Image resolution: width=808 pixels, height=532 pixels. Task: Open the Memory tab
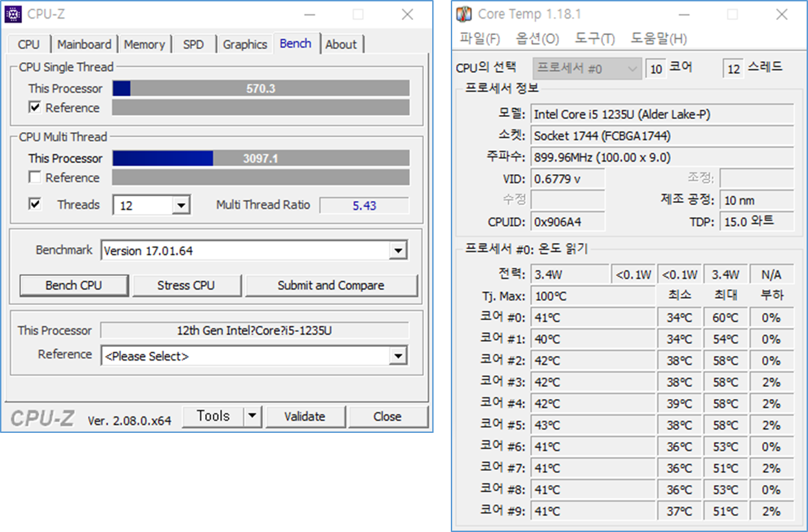145,44
